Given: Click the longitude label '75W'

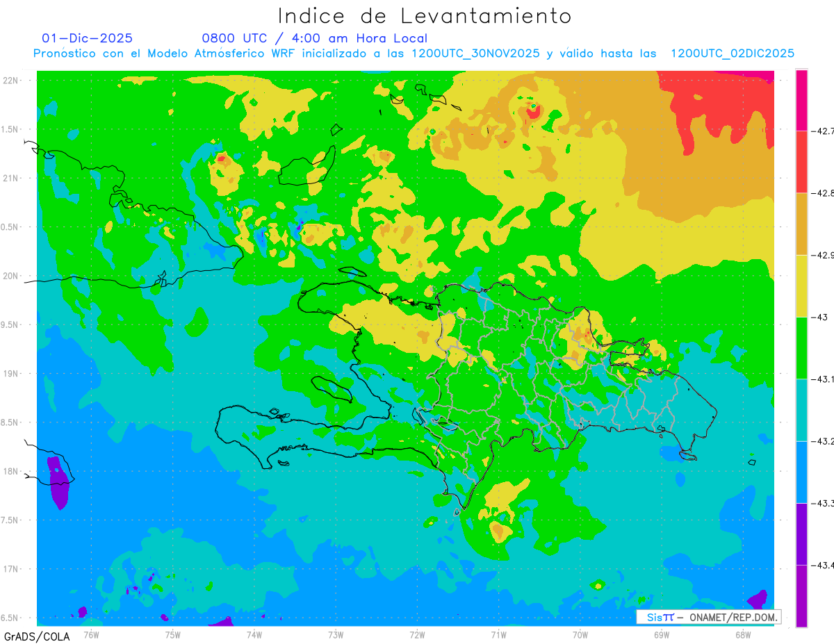Looking at the screenshot, I should tap(173, 634).
